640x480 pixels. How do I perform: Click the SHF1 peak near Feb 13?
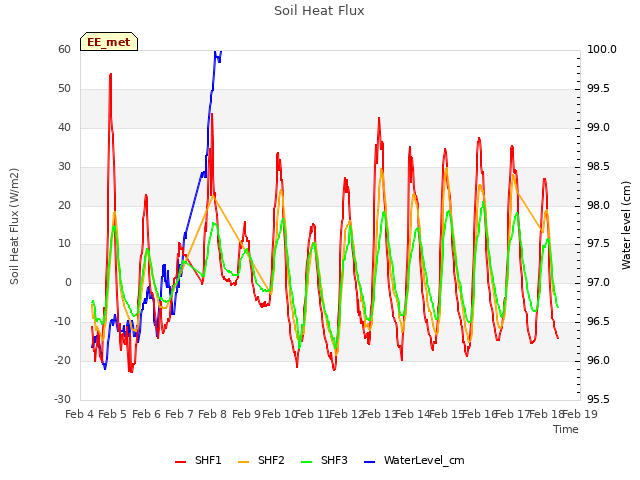pos(379,118)
